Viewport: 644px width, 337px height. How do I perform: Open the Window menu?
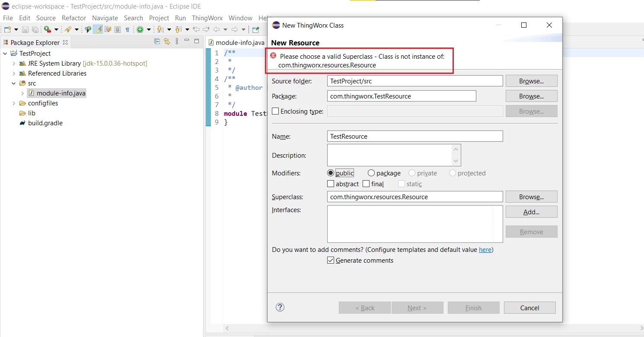(240, 18)
